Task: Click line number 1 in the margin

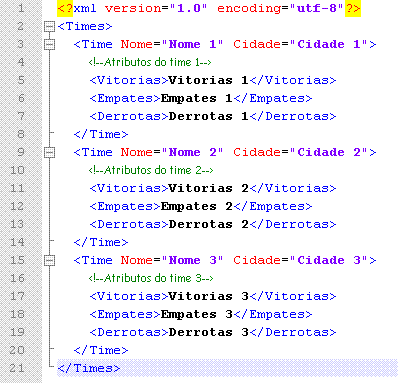Action: pos(21,8)
